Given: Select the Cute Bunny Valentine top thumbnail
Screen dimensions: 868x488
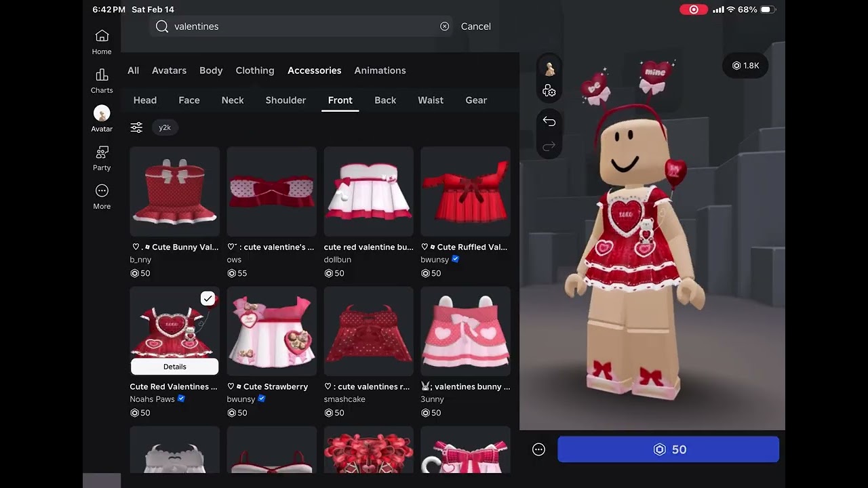Looking at the screenshot, I should pos(175,191).
